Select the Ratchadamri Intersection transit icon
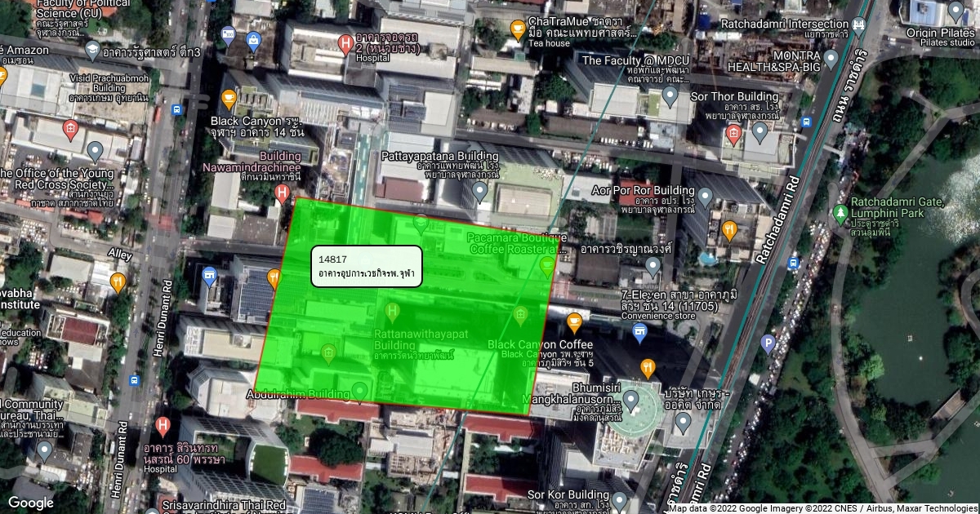 859,25
